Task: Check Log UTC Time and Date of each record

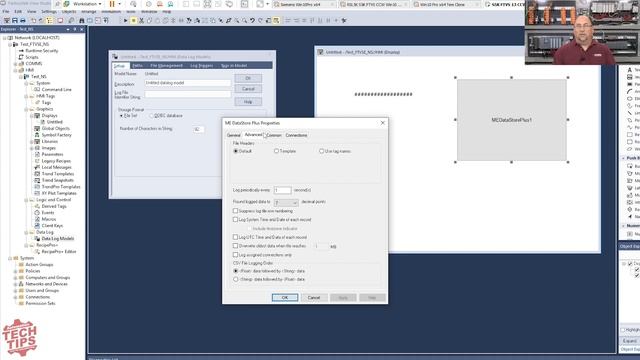Action: (x=235, y=237)
